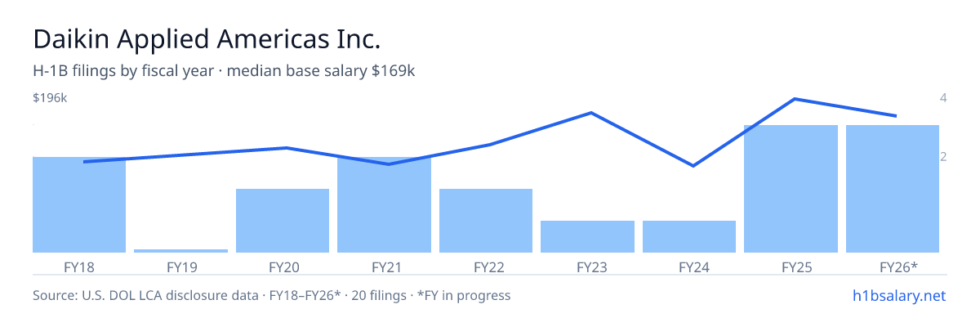The width and height of the screenshot is (980, 327).
Task: Select the FY24 filings bar
Action: pyautogui.click(x=689, y=236)
